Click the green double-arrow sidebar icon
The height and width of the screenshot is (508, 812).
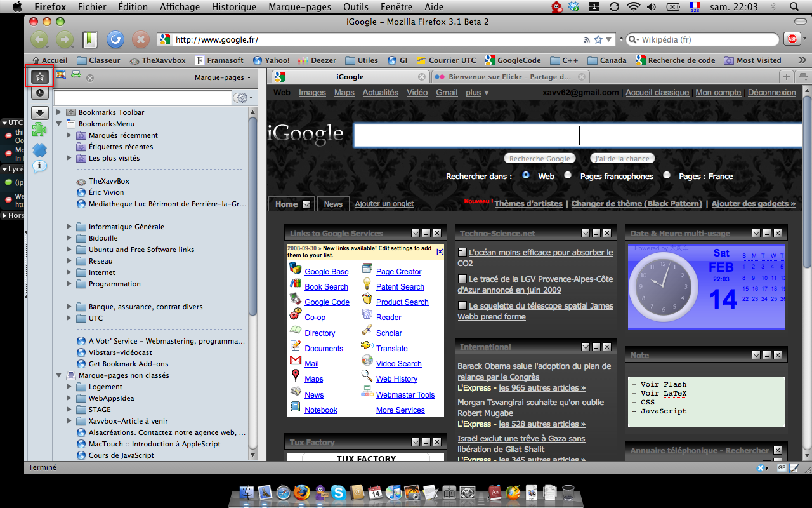point(76,75)
